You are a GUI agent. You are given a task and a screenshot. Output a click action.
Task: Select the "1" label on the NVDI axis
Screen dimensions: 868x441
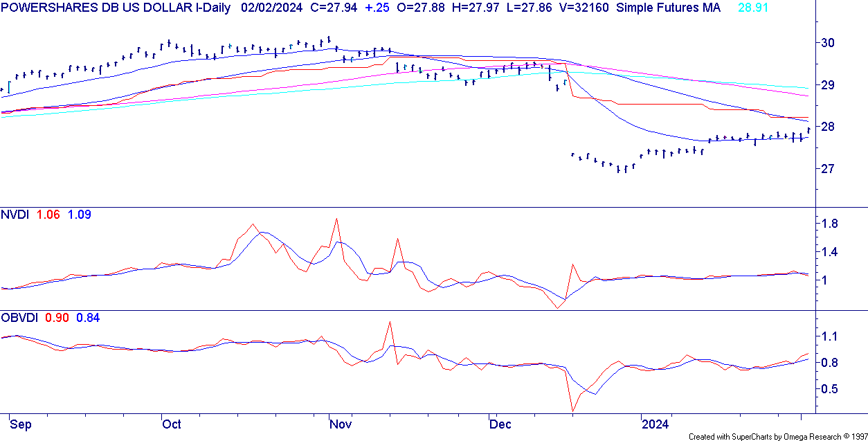click(x=824, y=280)
